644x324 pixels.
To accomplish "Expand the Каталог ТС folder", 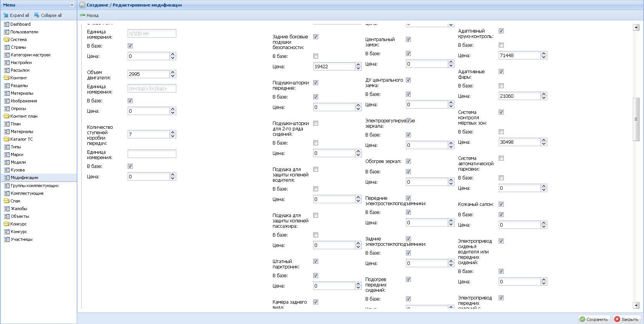I will tap(7, 139).
